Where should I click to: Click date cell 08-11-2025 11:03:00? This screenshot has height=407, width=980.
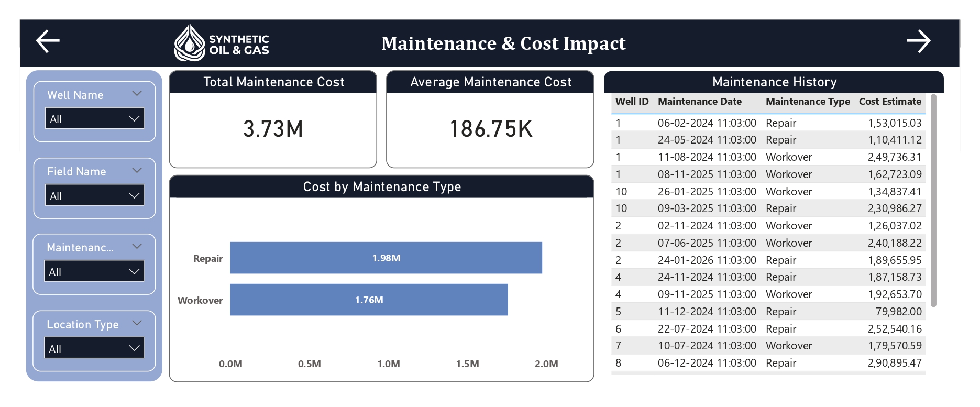pyautogui.click(x=707, y=174)
